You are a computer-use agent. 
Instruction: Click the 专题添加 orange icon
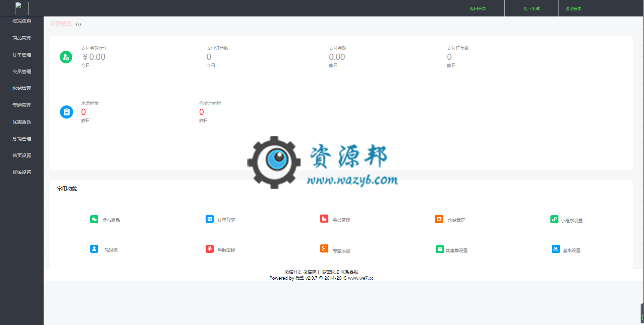tap(324, 248)
